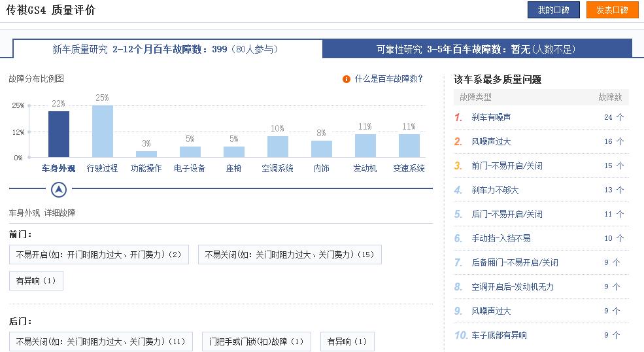The image size is (644, 352).
Task: Select 车身外观 category label
Action: click(58, 168)
